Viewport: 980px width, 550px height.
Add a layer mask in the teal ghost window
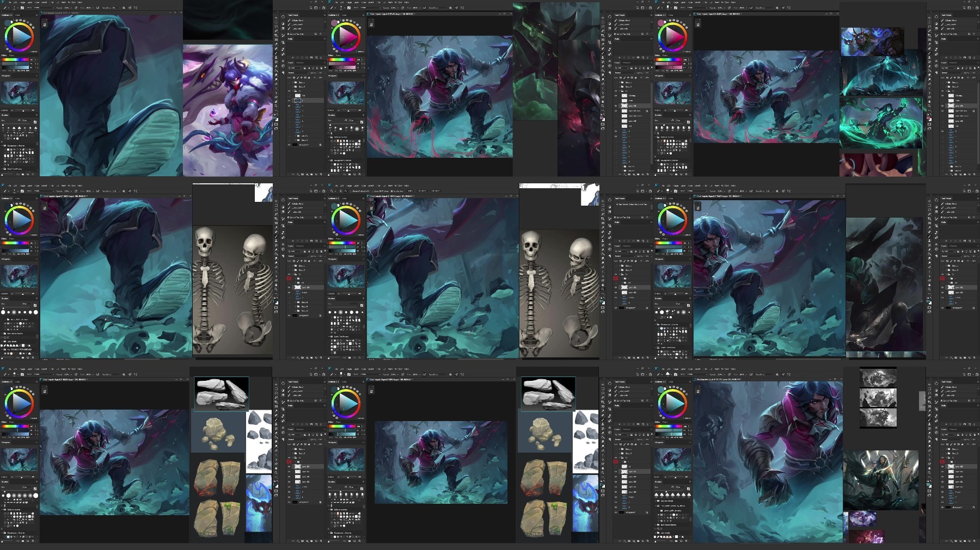tap(955, 175)
